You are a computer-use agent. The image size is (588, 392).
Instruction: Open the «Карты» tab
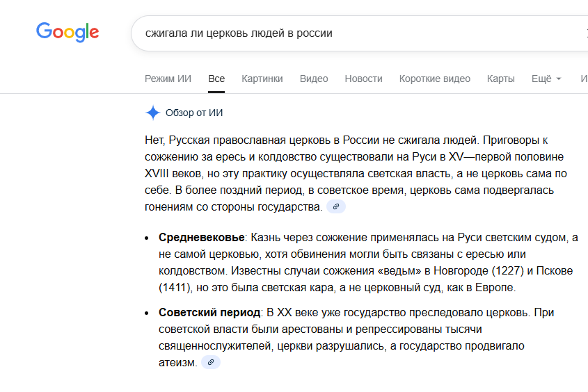(501, 79)
